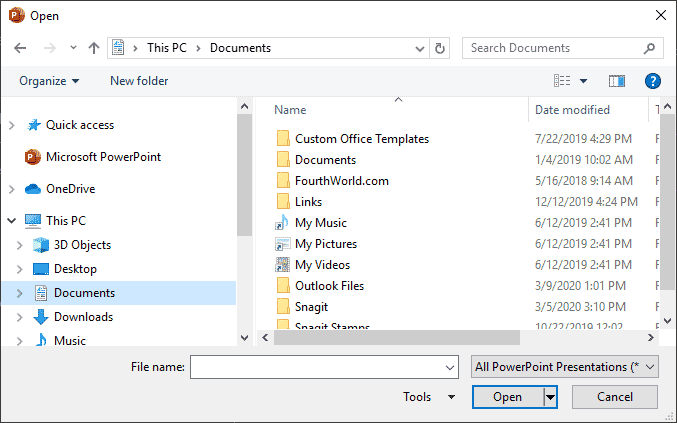Click the My Music note icon
Viewport: 677px width, 423px height.
coord(282,222)
